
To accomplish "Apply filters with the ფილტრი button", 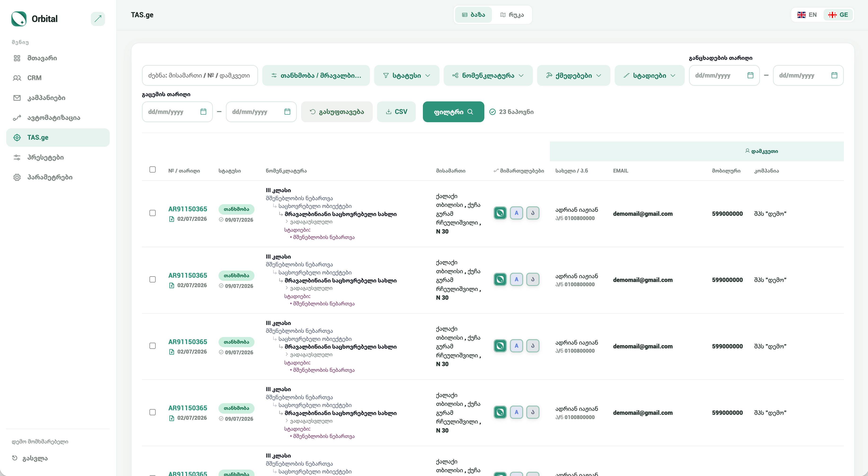I will coord(453,112).
